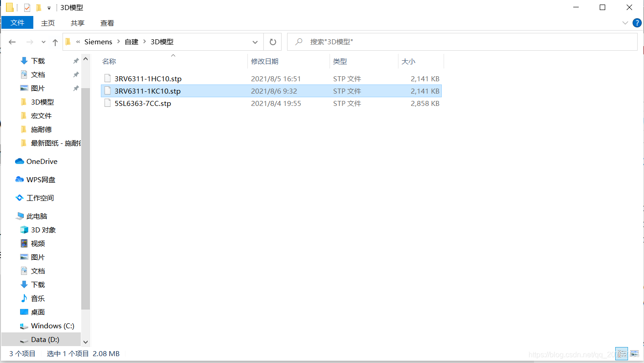
Task: Switch to the 共享 ribbon tab
Action: tap(78, 23)
